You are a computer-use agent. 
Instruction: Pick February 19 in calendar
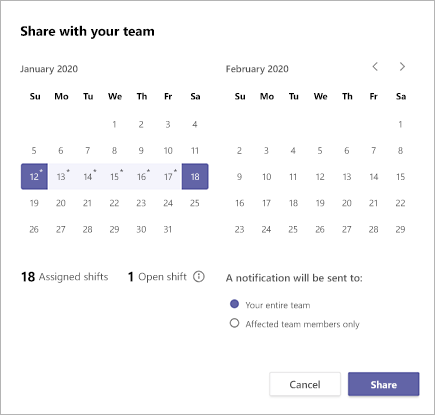tap(320, 203)
